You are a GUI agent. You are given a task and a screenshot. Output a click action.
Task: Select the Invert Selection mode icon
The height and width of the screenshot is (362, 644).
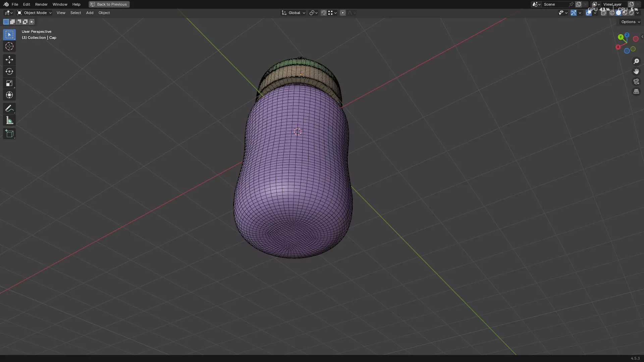(25, 22)
